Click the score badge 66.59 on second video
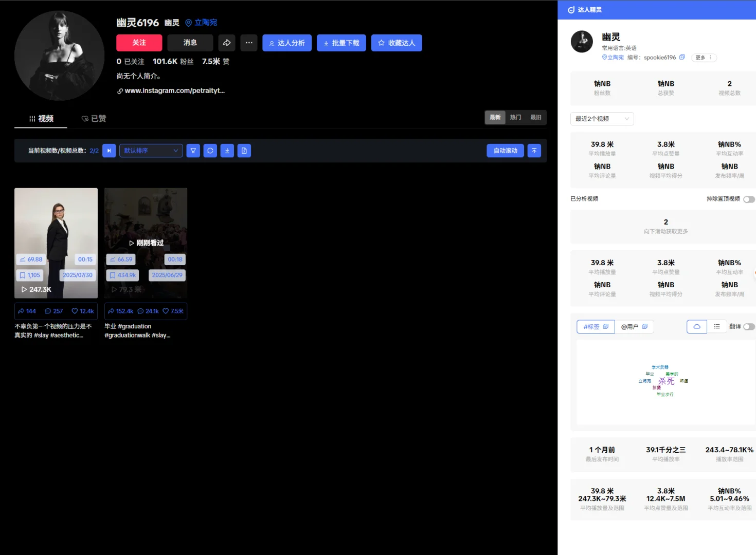Image resolution: width=756 pixels, height=555 pixels. coord(121,260)
